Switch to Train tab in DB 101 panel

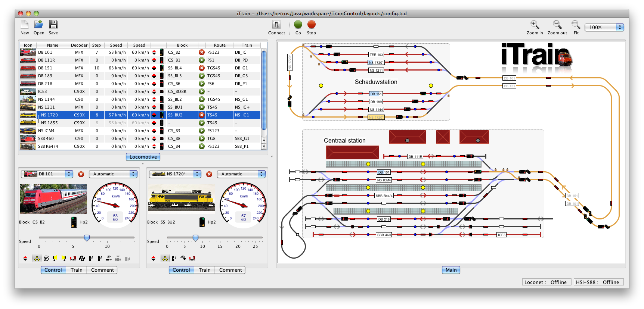76,270
